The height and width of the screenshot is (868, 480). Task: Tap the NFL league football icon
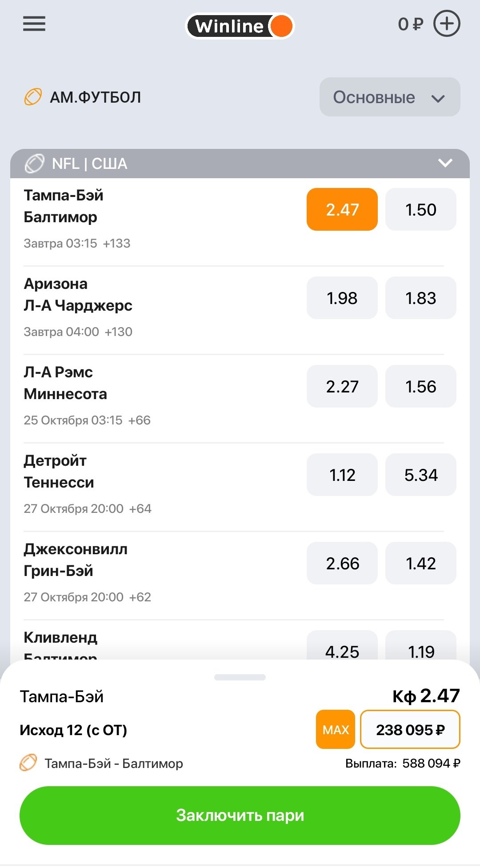[35, 164]
